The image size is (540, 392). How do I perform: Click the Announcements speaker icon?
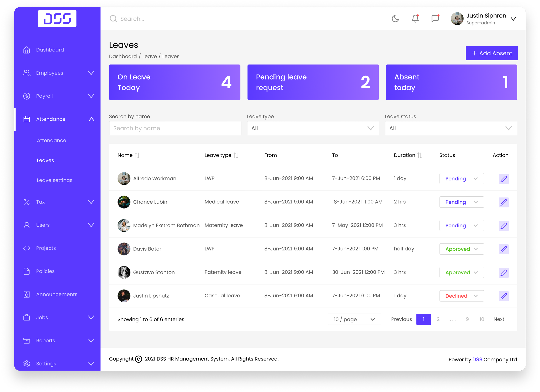coord(27,294)
